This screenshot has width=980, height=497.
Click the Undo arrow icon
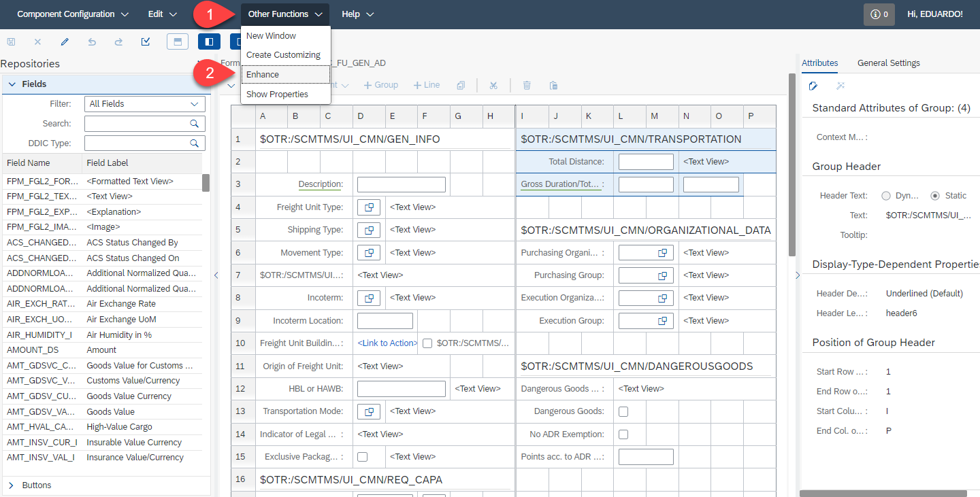(x=92, y=42)
